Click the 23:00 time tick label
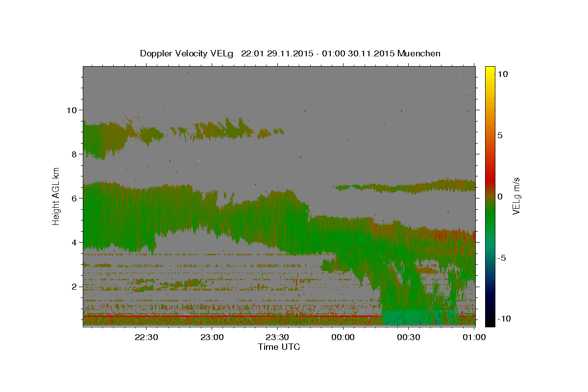 point(212,337)
